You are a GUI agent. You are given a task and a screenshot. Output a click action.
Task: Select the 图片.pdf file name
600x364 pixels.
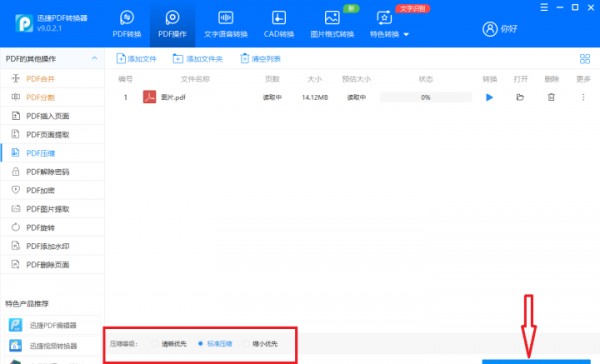[173, 97]
